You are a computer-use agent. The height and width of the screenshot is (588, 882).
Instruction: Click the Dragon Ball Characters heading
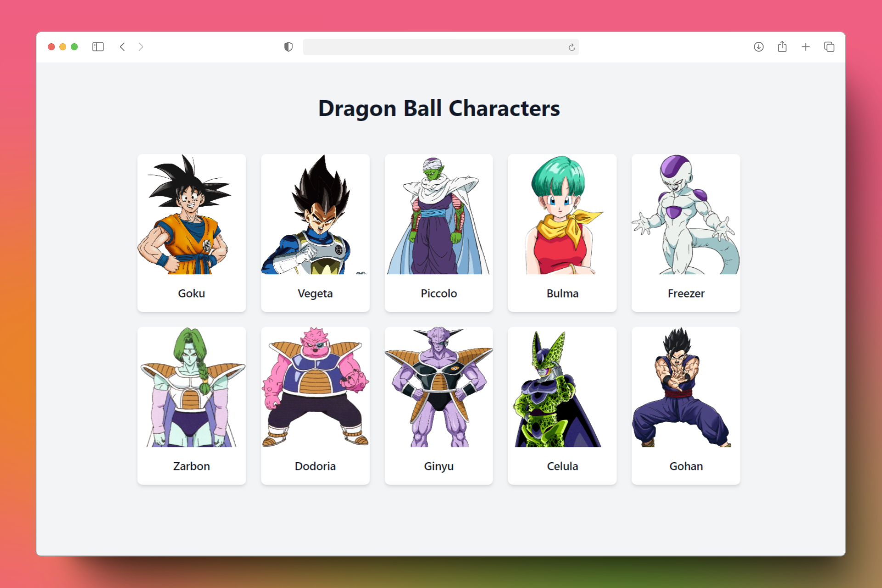pos(439,109)
